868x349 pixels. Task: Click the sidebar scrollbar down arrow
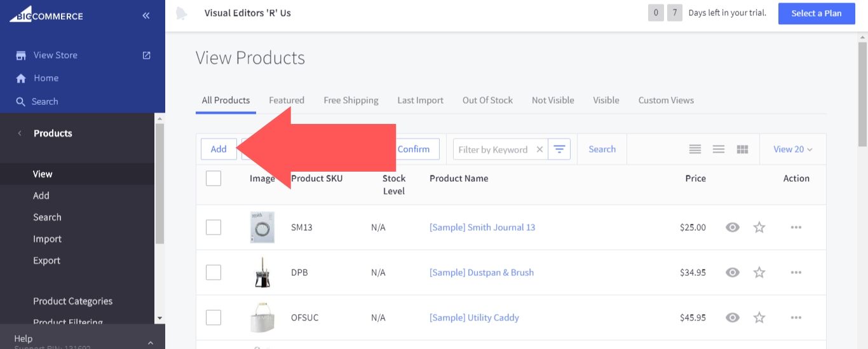pos(159,318)
